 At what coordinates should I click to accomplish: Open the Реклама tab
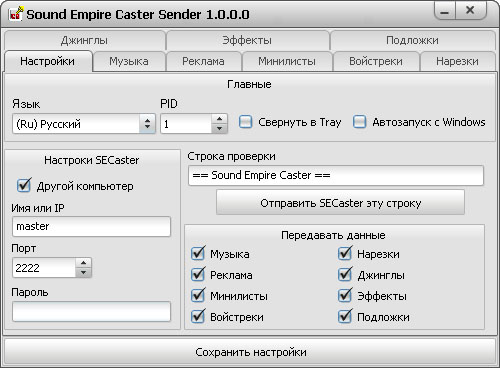tap(203, 61)
